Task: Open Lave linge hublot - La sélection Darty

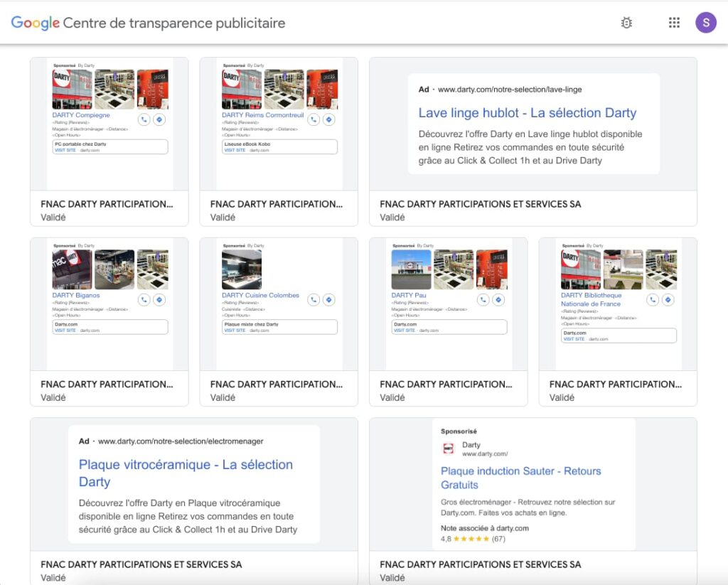Action: coord(528,113)
